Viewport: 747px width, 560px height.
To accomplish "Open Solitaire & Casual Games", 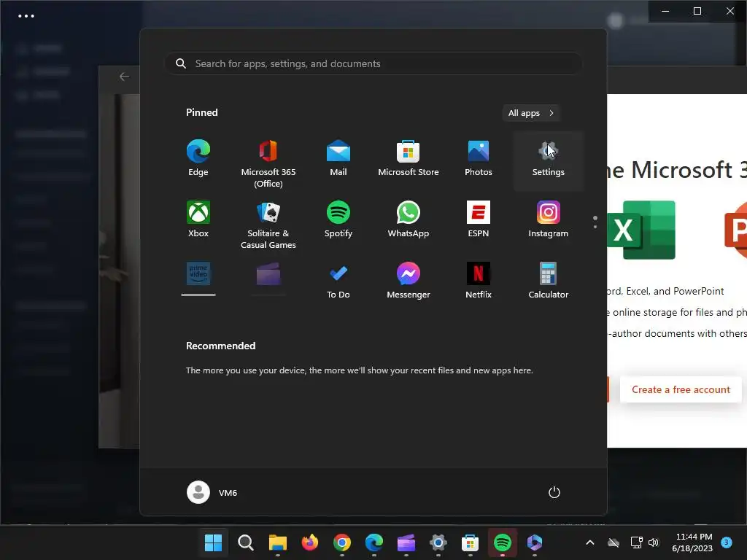I will (x=268, y=225).
